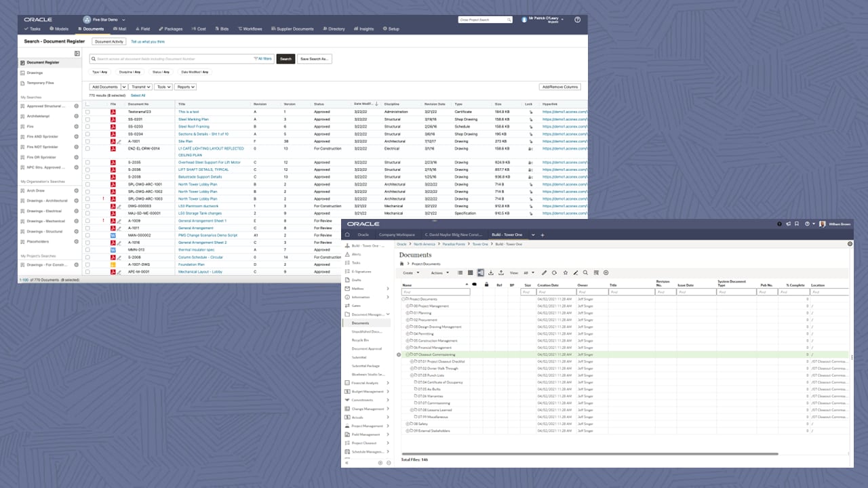Viewport: 868px width, 488px height.
Task: Open the settings gear below Unifier header
Action: click(x=850, y=244)
